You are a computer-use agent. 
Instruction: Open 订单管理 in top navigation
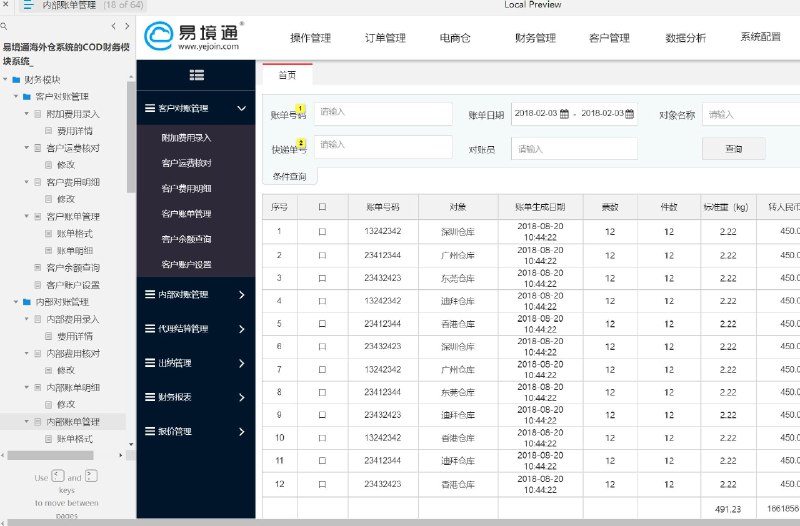pos(385,38)
